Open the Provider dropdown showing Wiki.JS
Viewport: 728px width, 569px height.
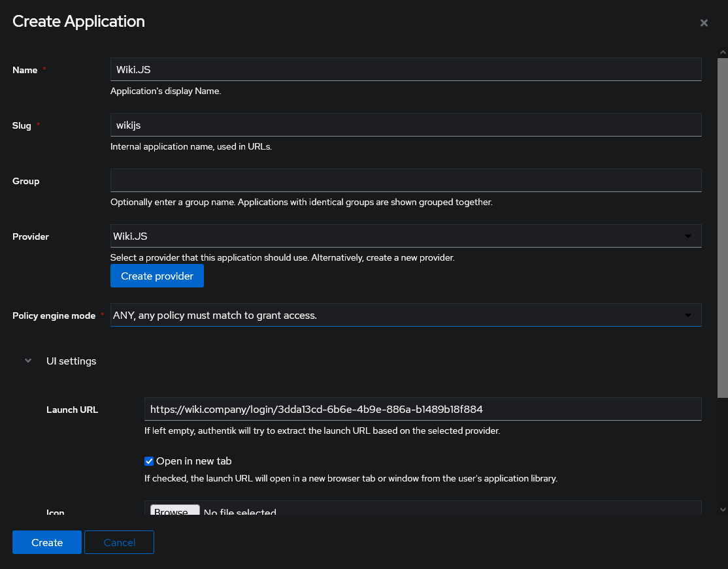click(405, 236)
